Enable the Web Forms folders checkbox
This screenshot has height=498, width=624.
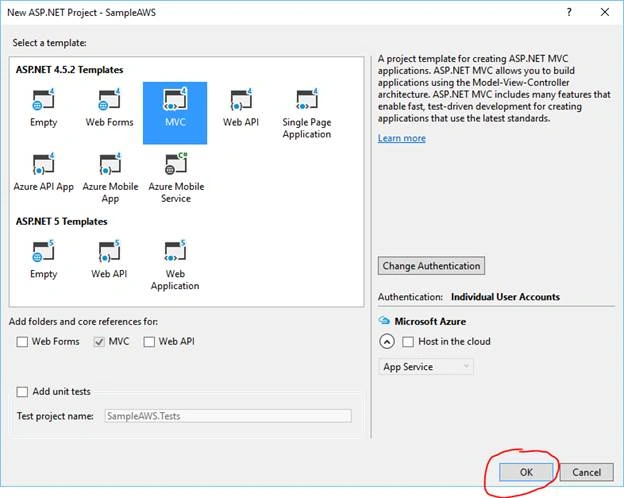pyautogui.click(x=22, y=342)
